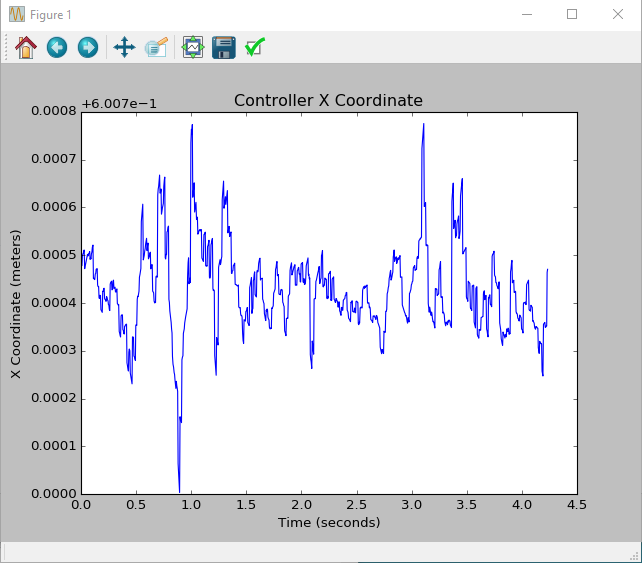Click the 1.0 x-axis tick label
The image size is (642, 563).
click(191, 505)
